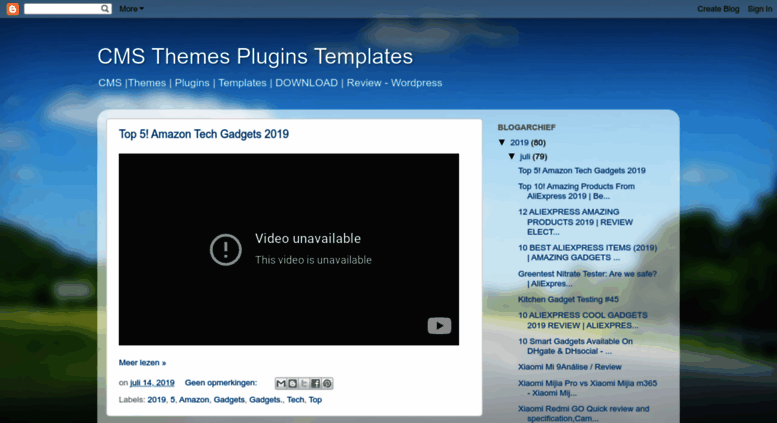The width and height of the screenshot is (777, 423).
Task: Open the 2019 archive year link
Action: coord(519,143)
